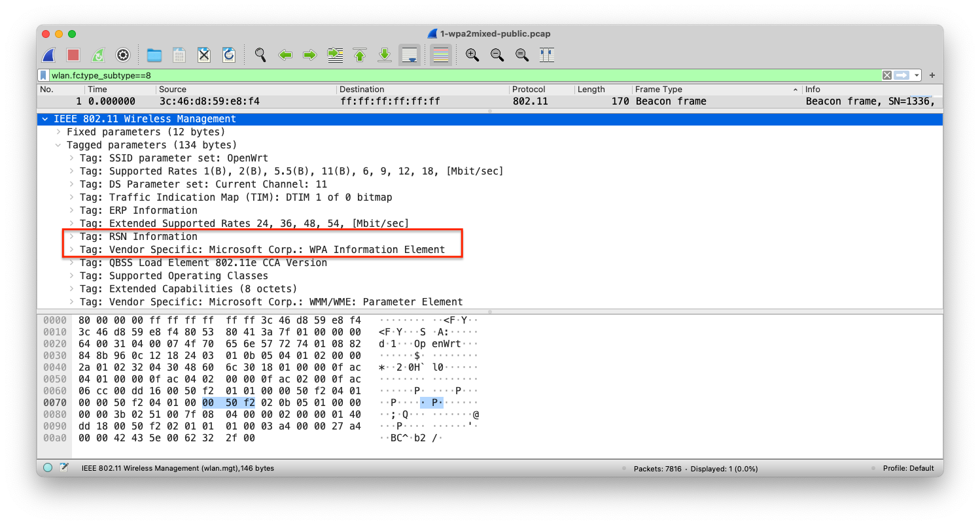Reload the current capture file

click(x=229, y=55)
